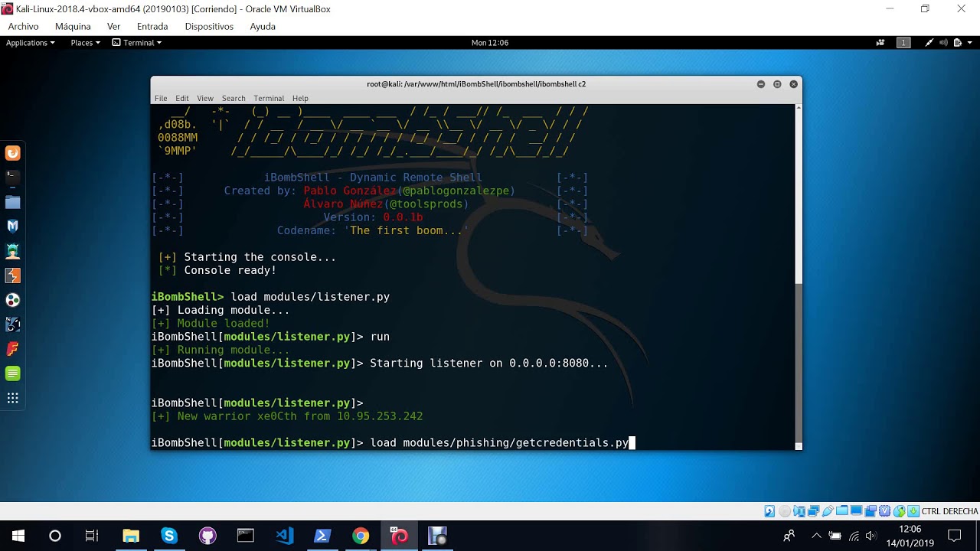Open the tri-color ball icon in the dock
Viewport: 980px width, 551px height.
[12, 300]
